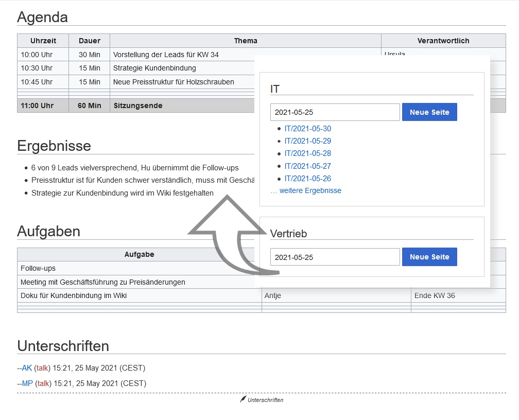Click the Verantwortlich column header
Viewport: 519px width, 420px height.
pos(443,41)
